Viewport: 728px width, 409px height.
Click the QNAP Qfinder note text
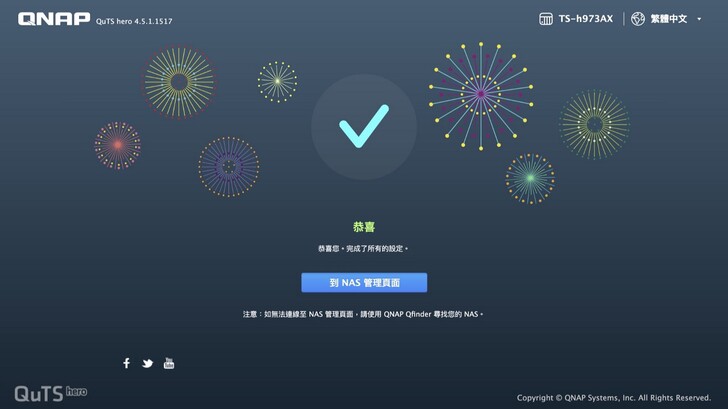point(363,314)
